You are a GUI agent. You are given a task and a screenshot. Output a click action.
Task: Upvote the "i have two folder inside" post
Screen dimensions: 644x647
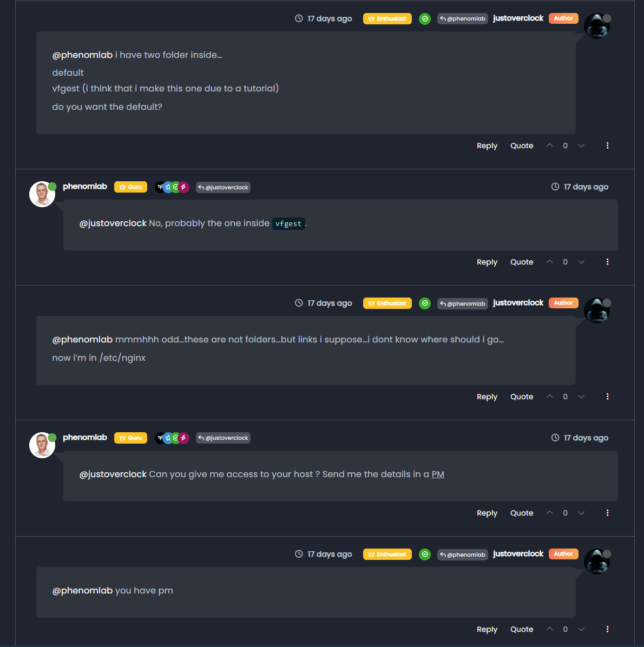[x=550, y=146]
